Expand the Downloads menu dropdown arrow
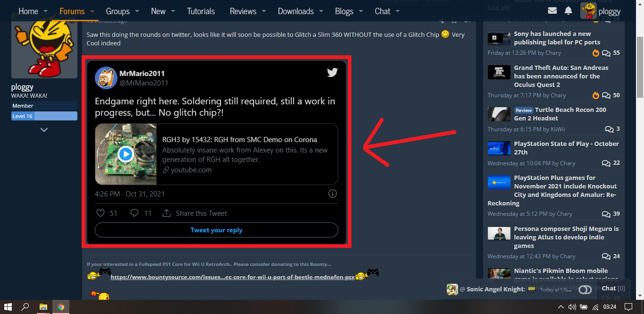Image resolution: width=644 pixels, height=314 pixels. click(x=321, y=11)
